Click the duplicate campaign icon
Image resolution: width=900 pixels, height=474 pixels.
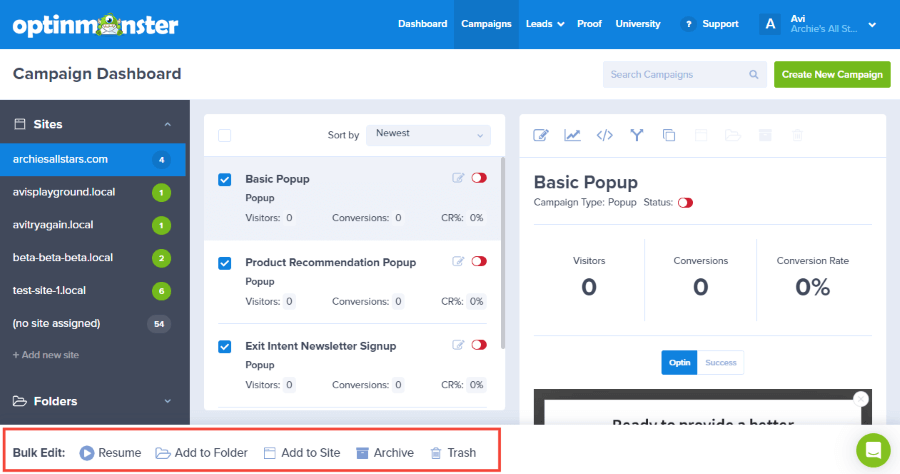[669, 135]
